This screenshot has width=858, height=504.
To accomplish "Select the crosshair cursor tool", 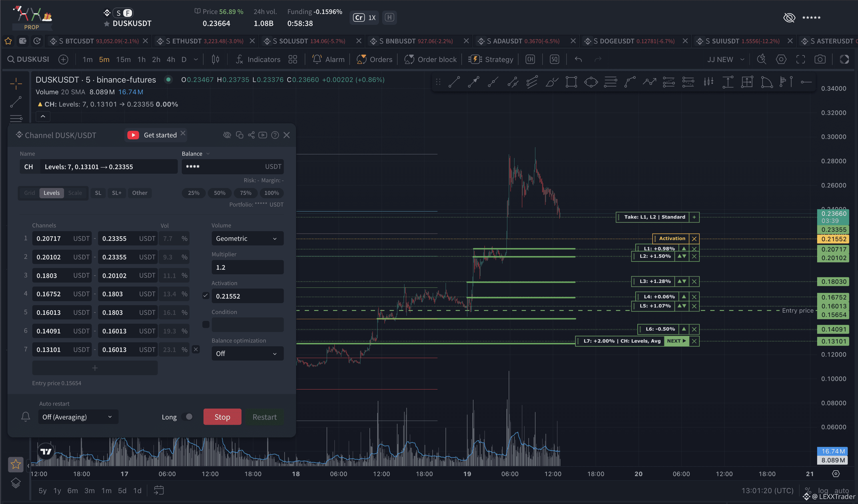I will click(16, 83).
